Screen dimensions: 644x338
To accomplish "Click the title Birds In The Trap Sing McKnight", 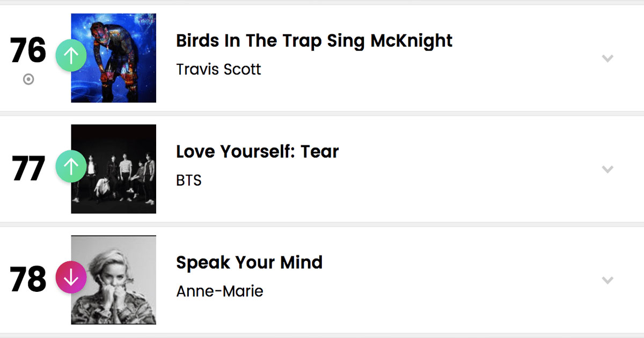I will (x=314, y=40).
